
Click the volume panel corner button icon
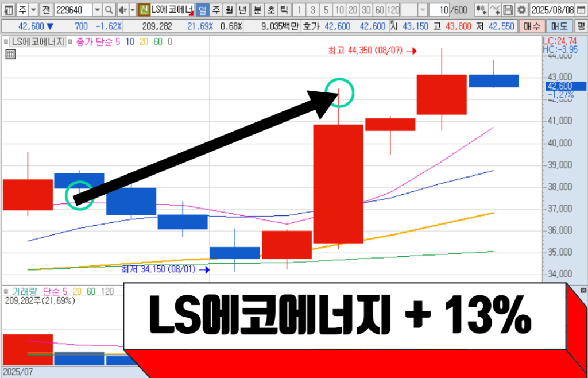pyautogui.click(x=583, y=290)
